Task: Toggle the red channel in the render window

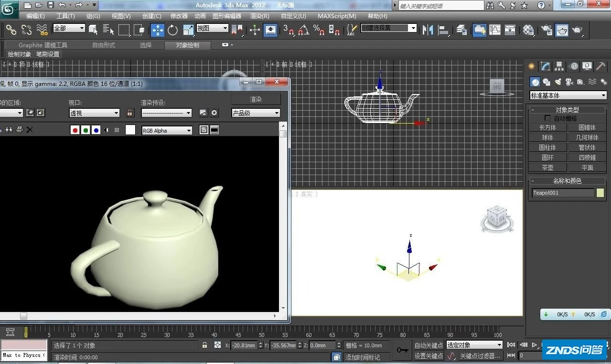Action: (x=75, y=130)
